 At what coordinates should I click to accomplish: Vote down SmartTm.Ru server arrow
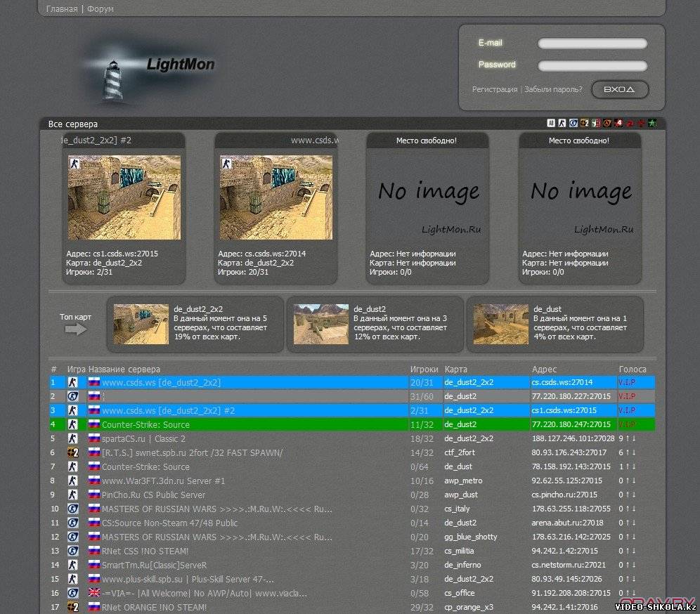(634, 565)
